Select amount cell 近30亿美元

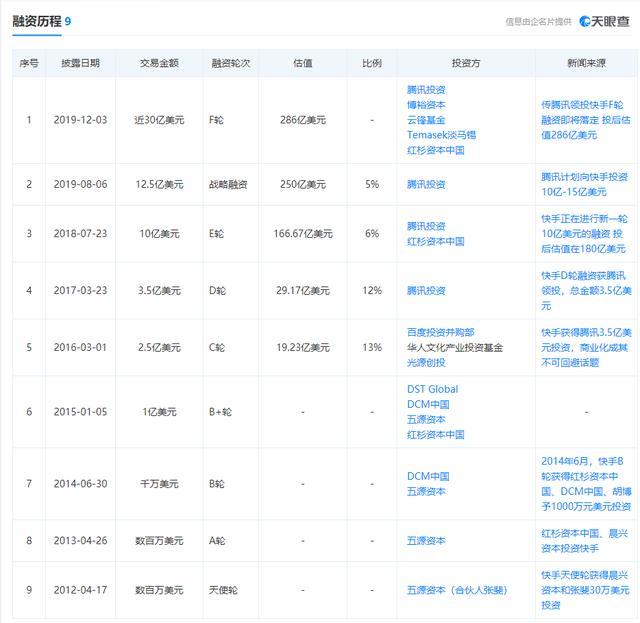pyautogui.click(x=159, y=120)
